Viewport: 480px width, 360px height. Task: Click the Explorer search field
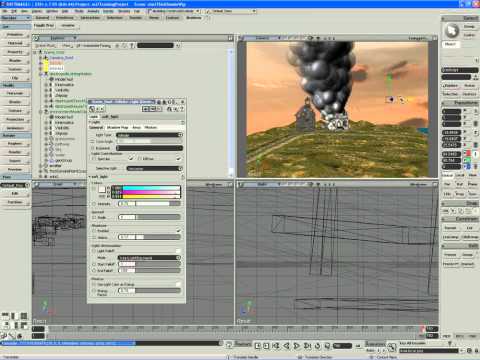tap(155, 46)
